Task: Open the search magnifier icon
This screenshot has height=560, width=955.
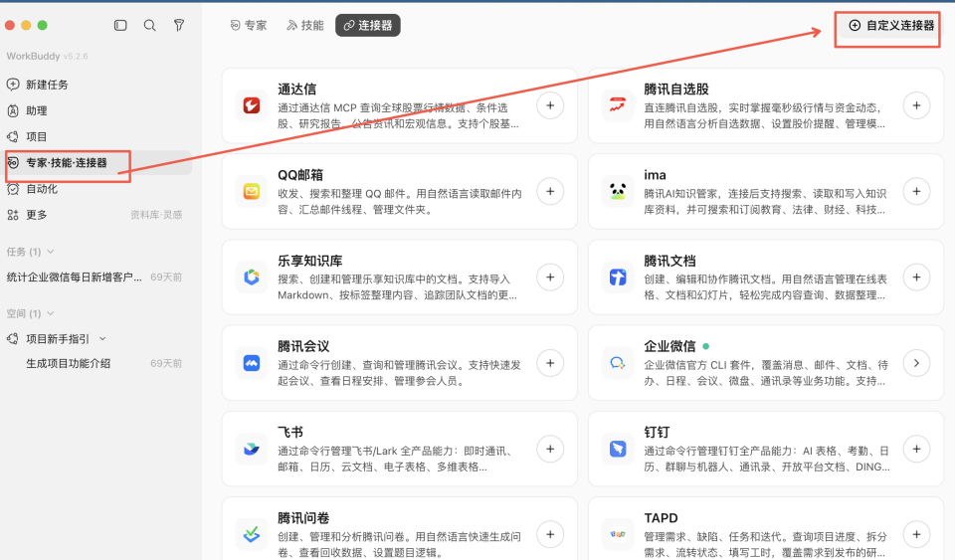Action: [150, 25]
